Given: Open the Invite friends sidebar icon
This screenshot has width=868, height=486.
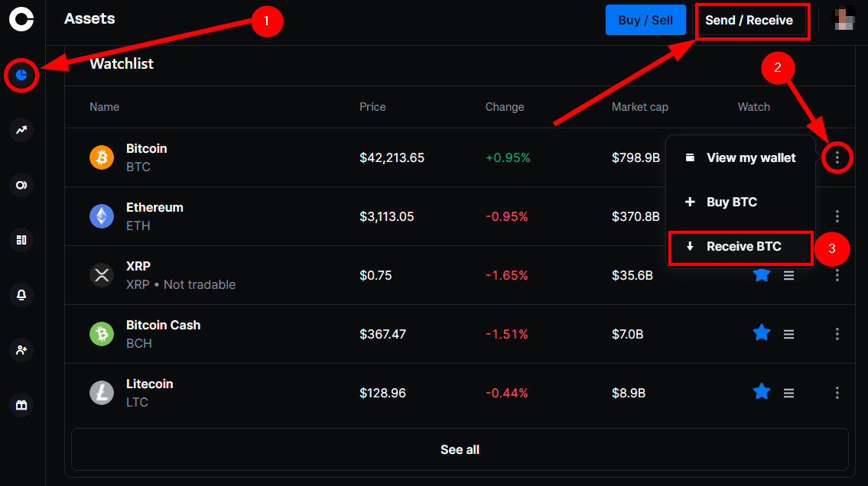Looking at the screenshot, I should point(21,350).
